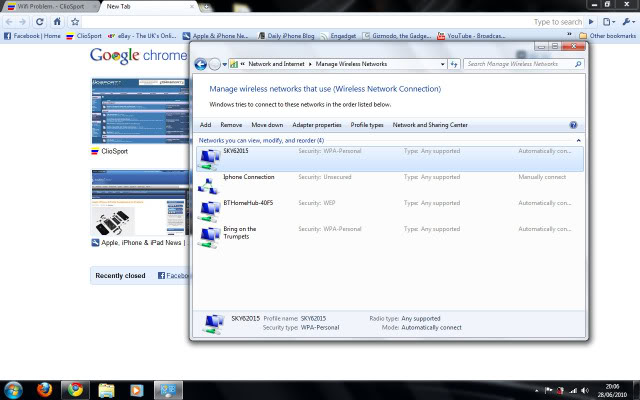Open wireless signal tray icon

(573, 391)
